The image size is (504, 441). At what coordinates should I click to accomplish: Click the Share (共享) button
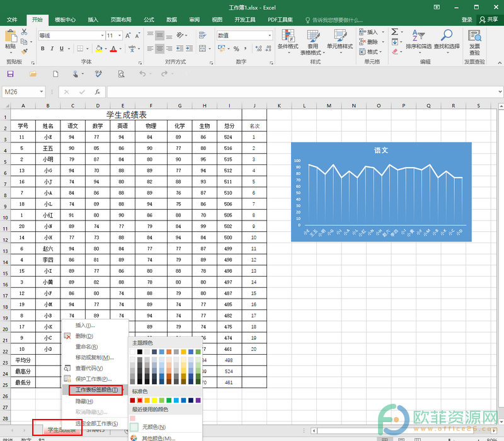489,20
